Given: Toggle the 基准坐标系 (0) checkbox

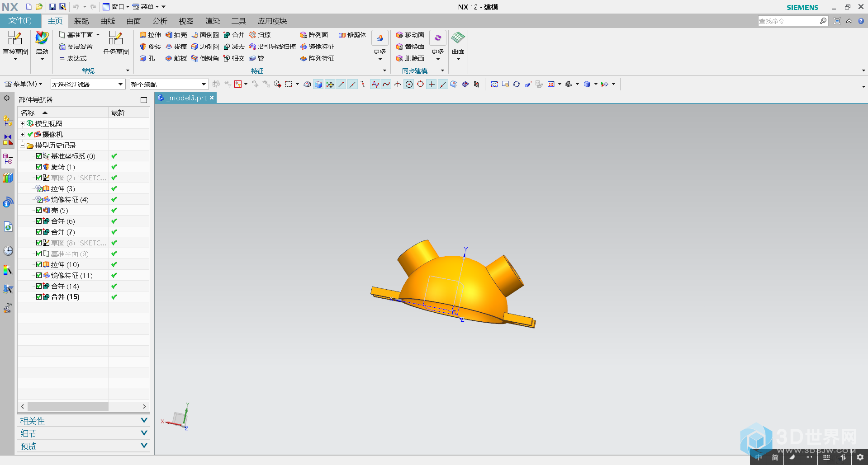Looking at the screenshot, I should point(39,156).
